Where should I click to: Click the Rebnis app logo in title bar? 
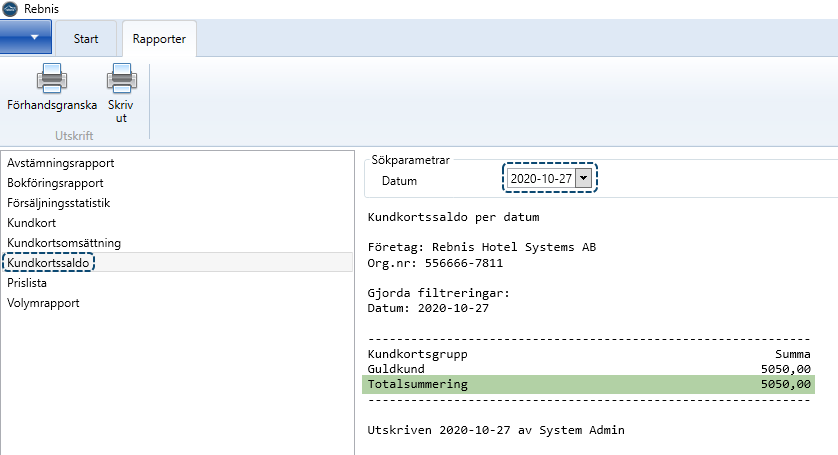coord(10,9)
